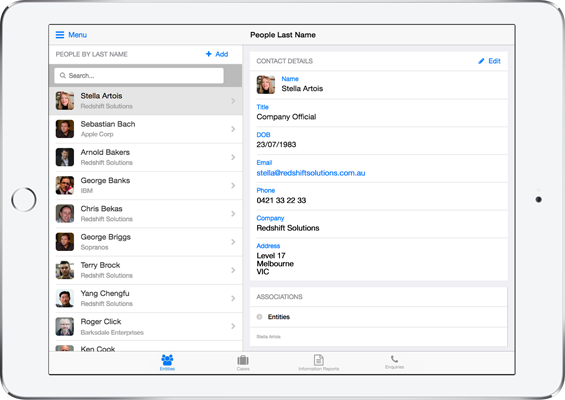Click the Add text label
The width and height of the screenshot is (565, 400).
pyautogui.click(x=222, y=54)
